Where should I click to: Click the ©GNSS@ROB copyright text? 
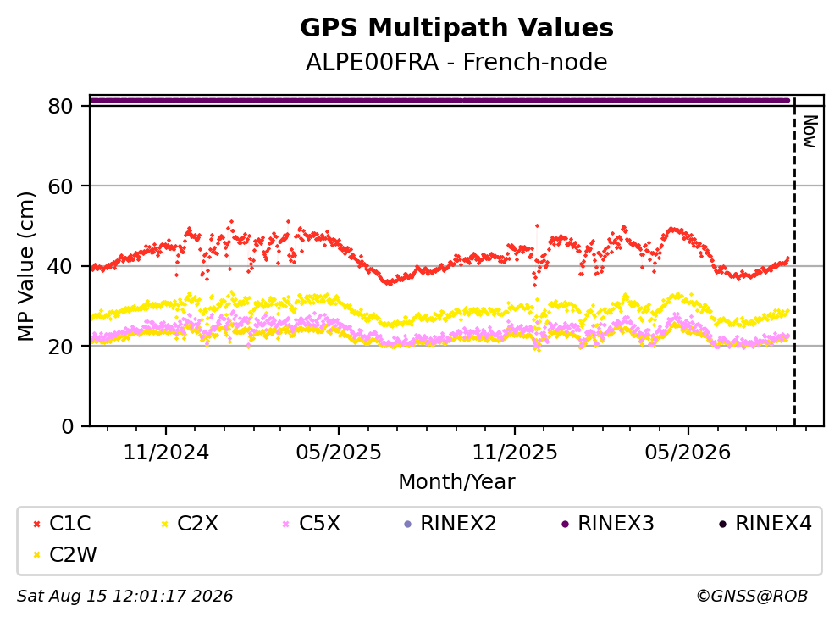pyautogui.click(x=752, y=597)
